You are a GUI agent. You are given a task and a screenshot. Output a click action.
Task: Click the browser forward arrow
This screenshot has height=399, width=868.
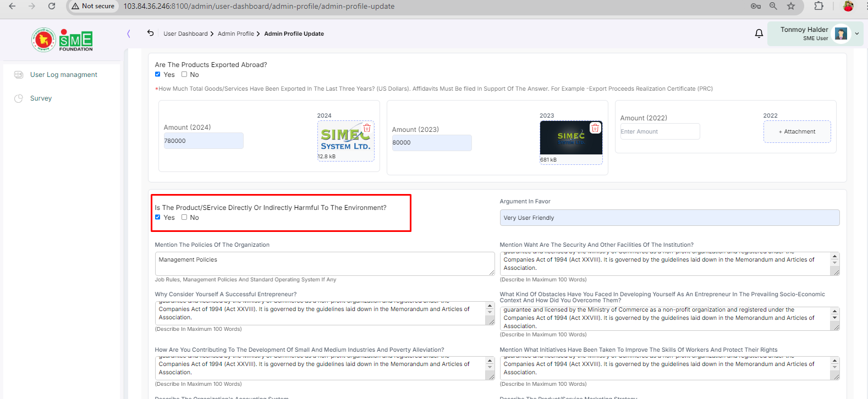click(x=32, y=6)
